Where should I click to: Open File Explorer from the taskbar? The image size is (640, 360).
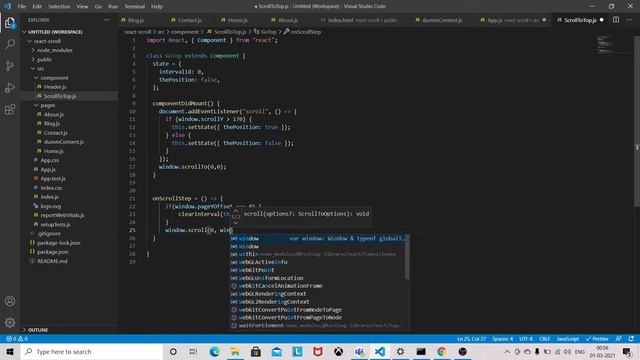point(235,351)
